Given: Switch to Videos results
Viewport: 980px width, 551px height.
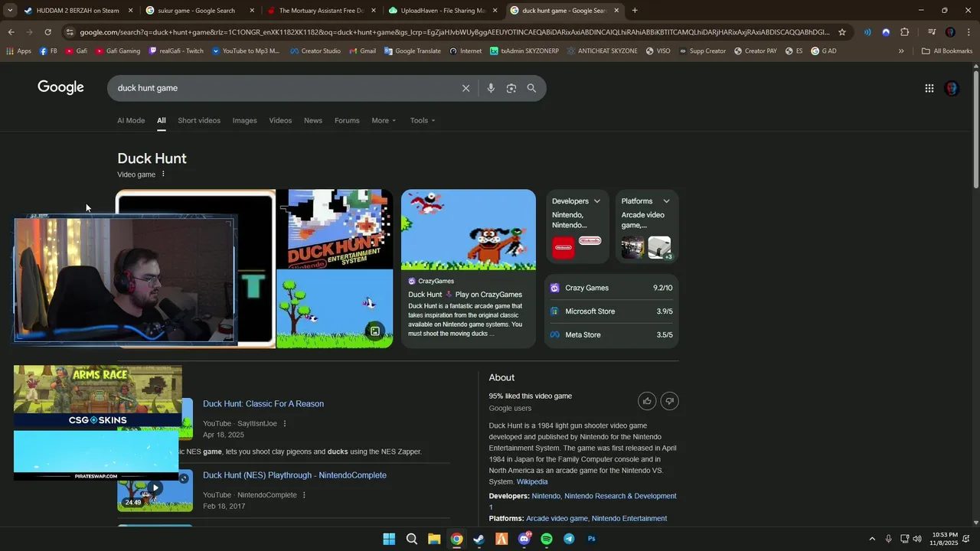Looking at the screenshot, I should (280, 120).
